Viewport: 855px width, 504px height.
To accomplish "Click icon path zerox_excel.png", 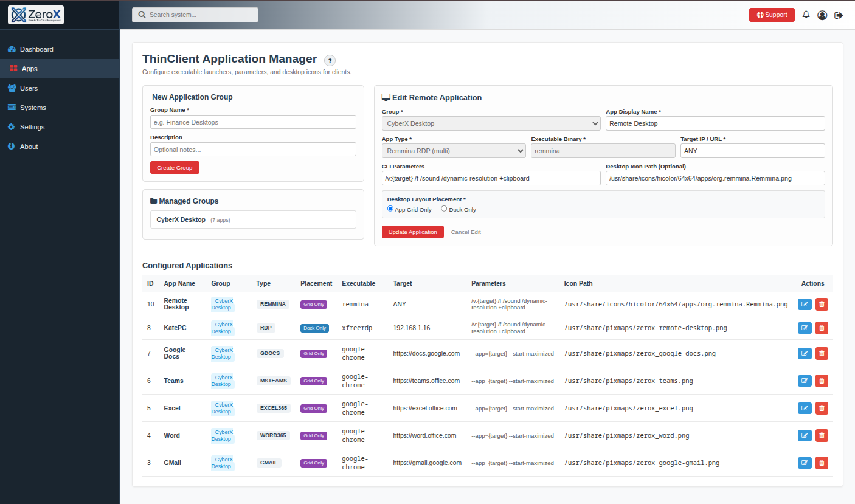I will tap(629, 408).
